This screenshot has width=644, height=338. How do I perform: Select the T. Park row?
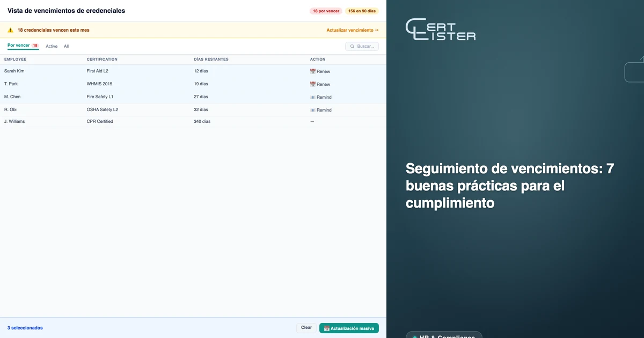tap(193, 84)
